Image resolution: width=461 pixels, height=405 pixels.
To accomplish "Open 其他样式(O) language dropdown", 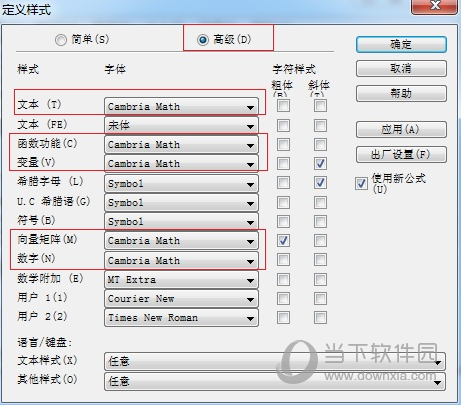I will (275, 381).
